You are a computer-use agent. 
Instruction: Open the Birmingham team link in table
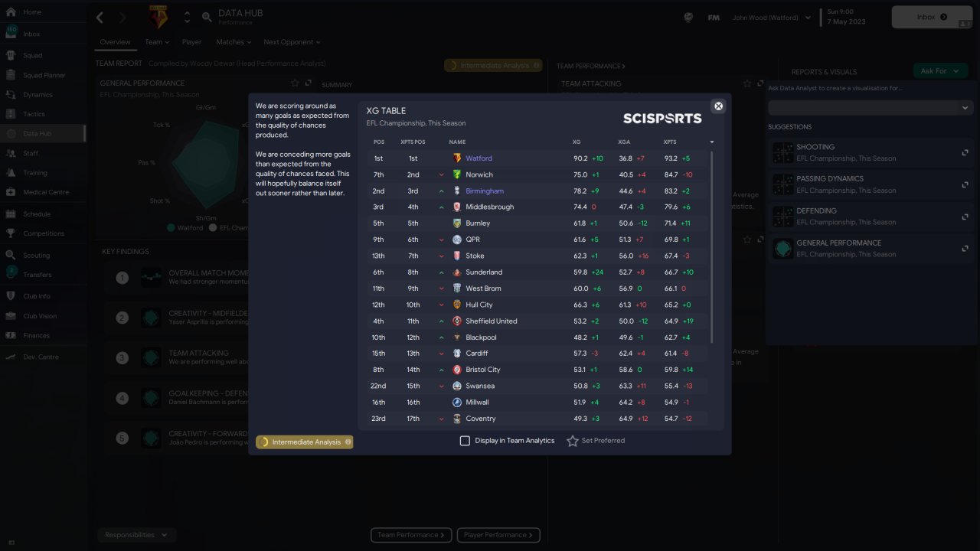coord(485,191)
